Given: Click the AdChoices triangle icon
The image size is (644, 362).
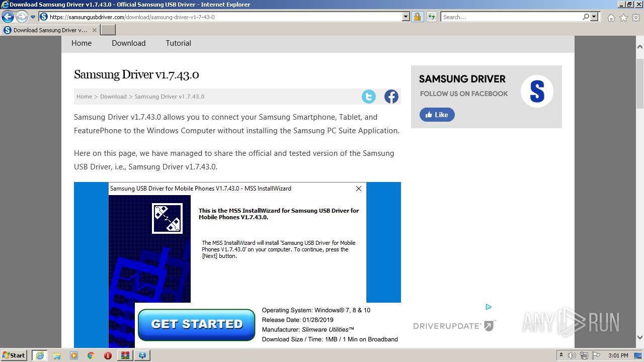Looking at the screenshot, I should pyautogui.click(x=489, y=307).
